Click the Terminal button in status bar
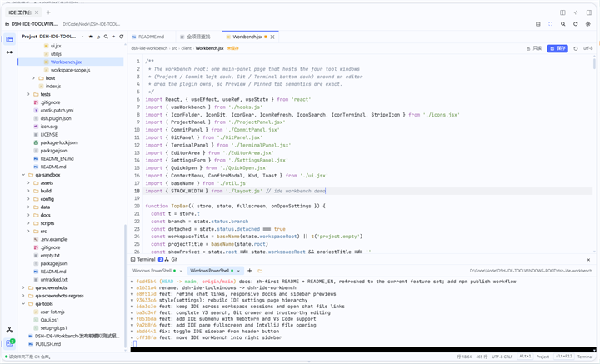The width and height of the screenshot is (600, 364). (585, 357)
